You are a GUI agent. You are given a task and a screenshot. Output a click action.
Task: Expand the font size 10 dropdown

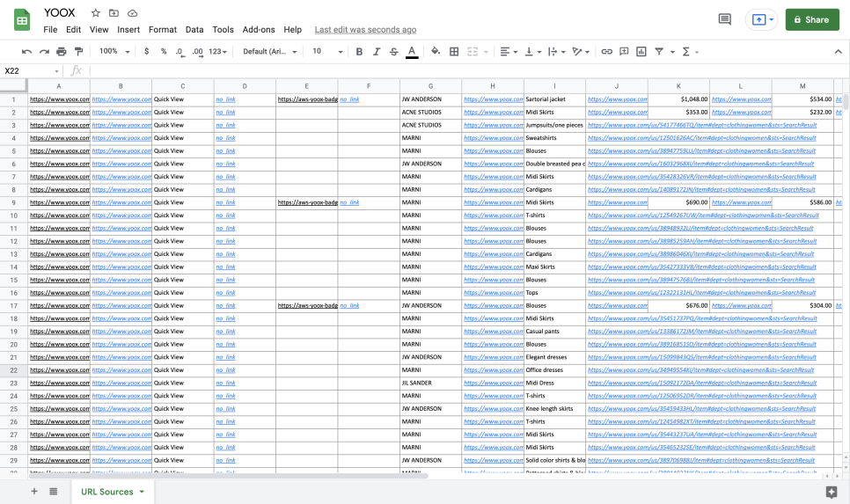pyautogui.click(x=326, y=52)
